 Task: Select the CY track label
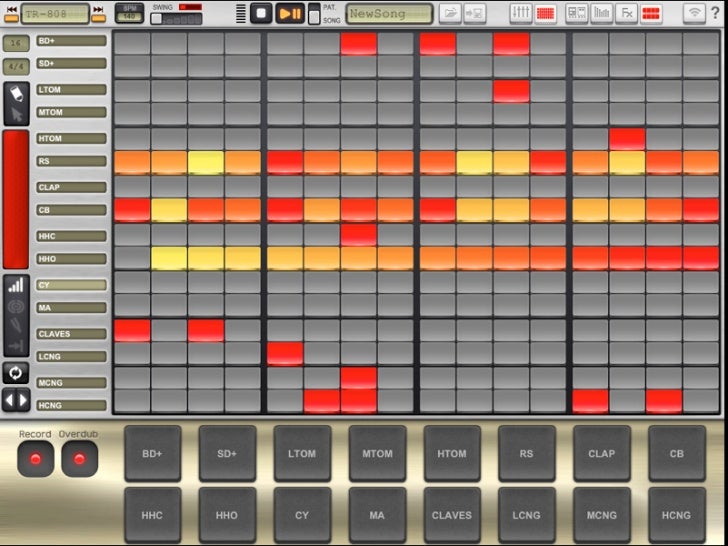[x=71, y=285]
